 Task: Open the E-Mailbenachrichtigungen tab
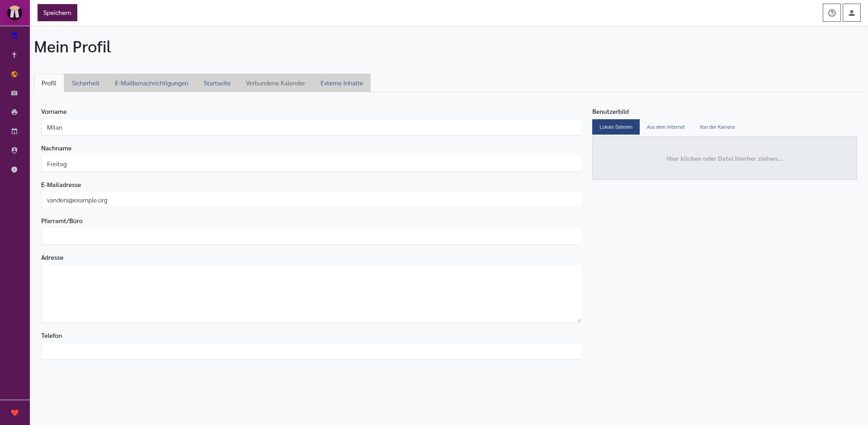tap(151, 83)
